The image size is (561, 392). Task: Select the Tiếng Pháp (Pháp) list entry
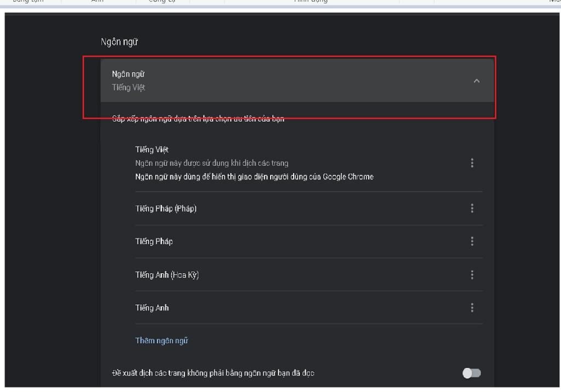[x=166, y=209]
